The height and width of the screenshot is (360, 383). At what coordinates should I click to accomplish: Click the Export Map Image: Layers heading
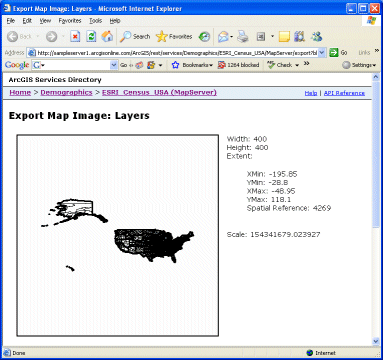click(79, 116)
